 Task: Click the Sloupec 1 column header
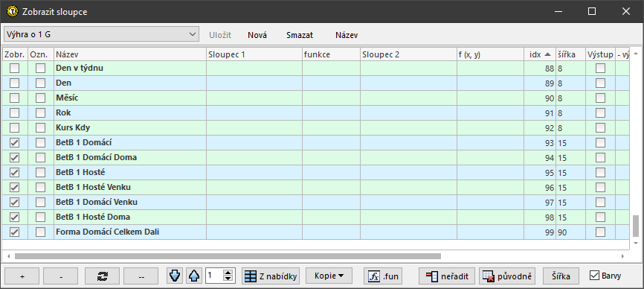click(254, 54)
